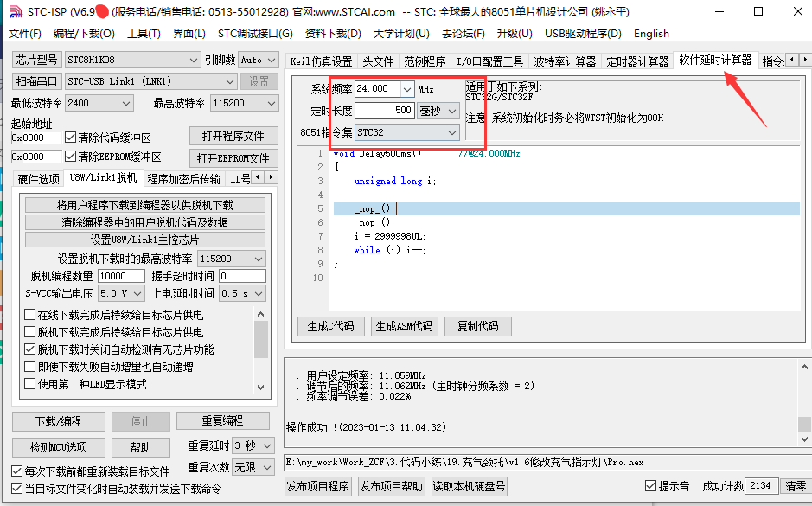
Task: Toggle 当目标文件变化时自动装载并发送下载命令
Action: click(16, 488)
